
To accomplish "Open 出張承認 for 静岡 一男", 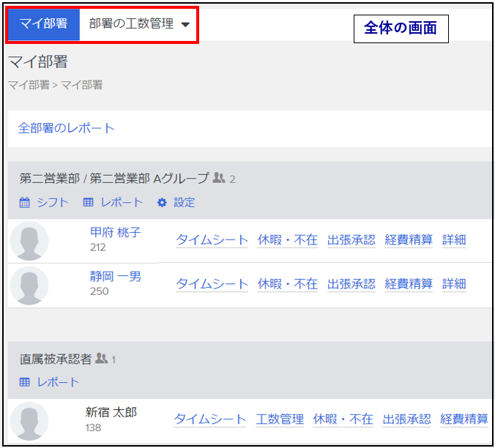I will click(351, 284).
